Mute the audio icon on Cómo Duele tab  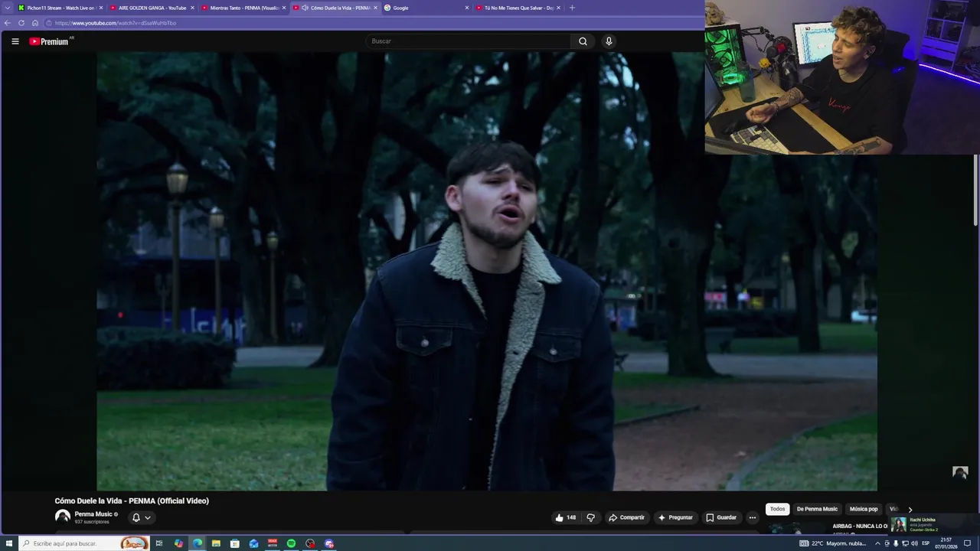pyautogui.click(x=305, y=8)
